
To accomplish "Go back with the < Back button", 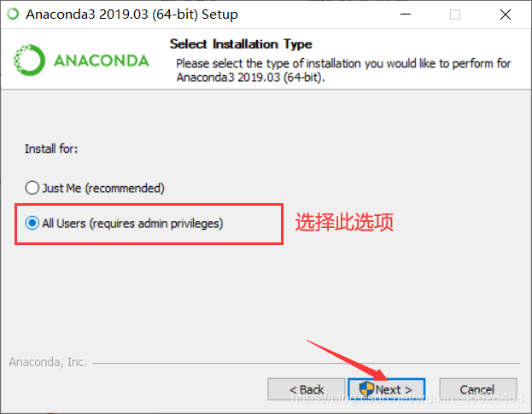I will [307, 389].
